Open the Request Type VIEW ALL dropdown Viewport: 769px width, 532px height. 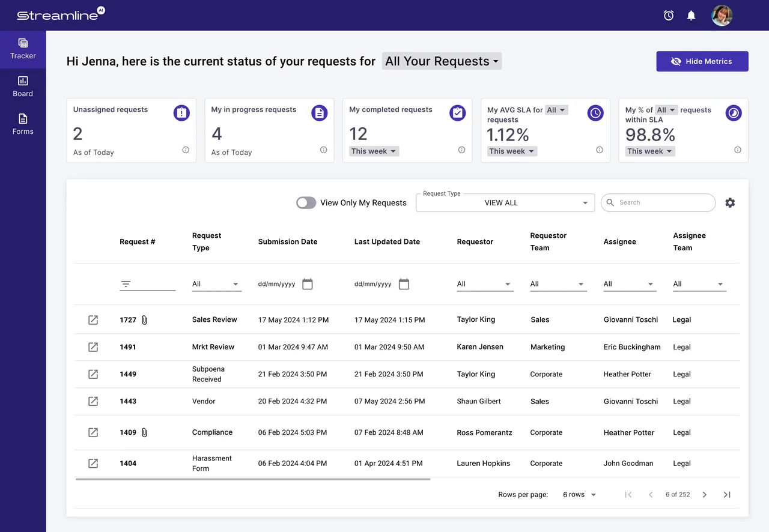click(505, 203)
